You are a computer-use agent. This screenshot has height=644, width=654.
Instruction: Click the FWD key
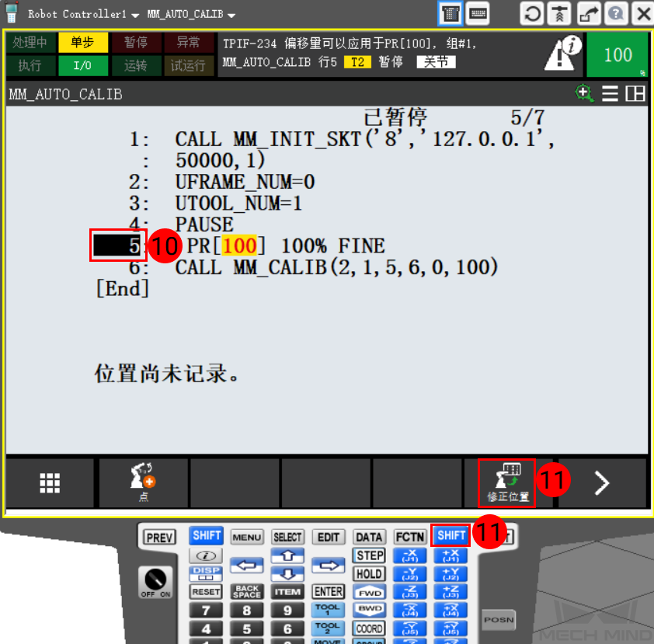[370, 592]
